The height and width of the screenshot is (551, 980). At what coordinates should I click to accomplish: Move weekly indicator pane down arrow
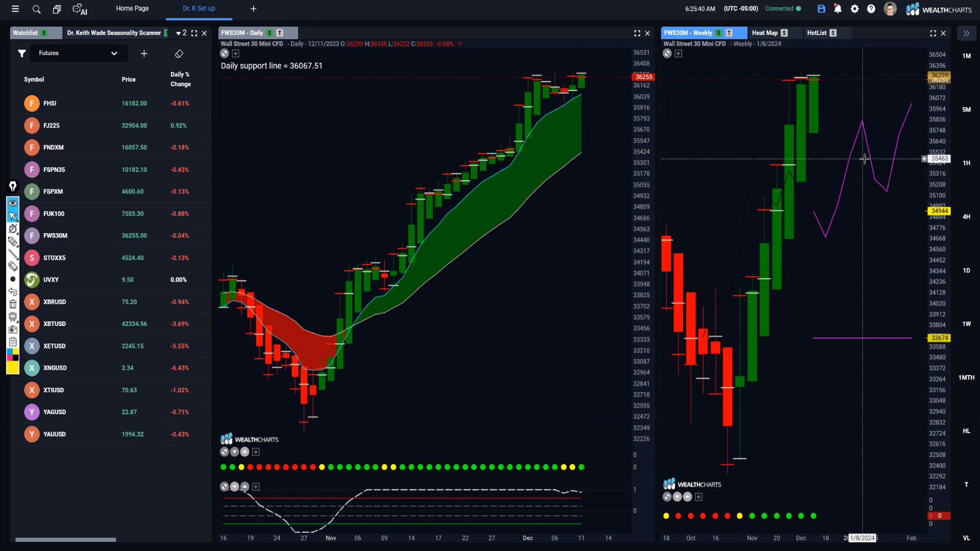(677, 497)
